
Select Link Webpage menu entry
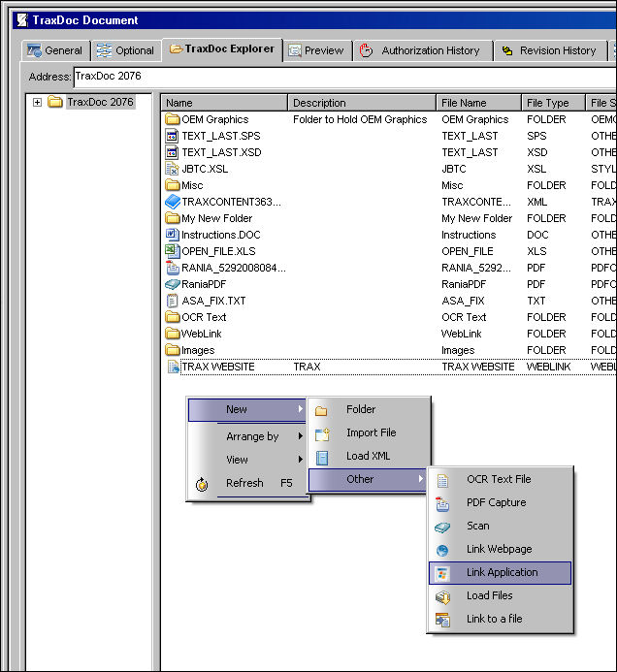(x=500, y=550)
